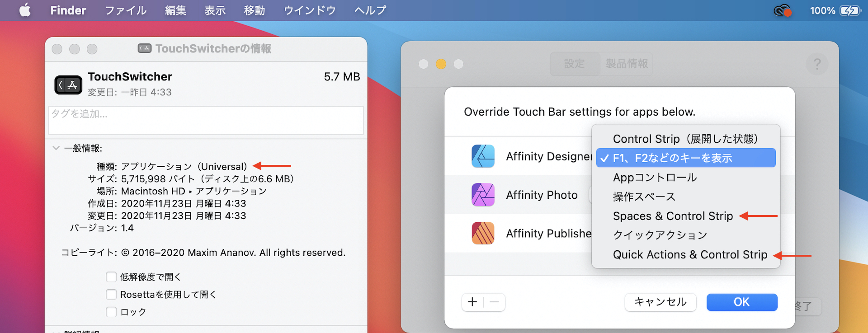Open the Finder menu
Viewport: 868px width, 333px height.
click(68, 10)
